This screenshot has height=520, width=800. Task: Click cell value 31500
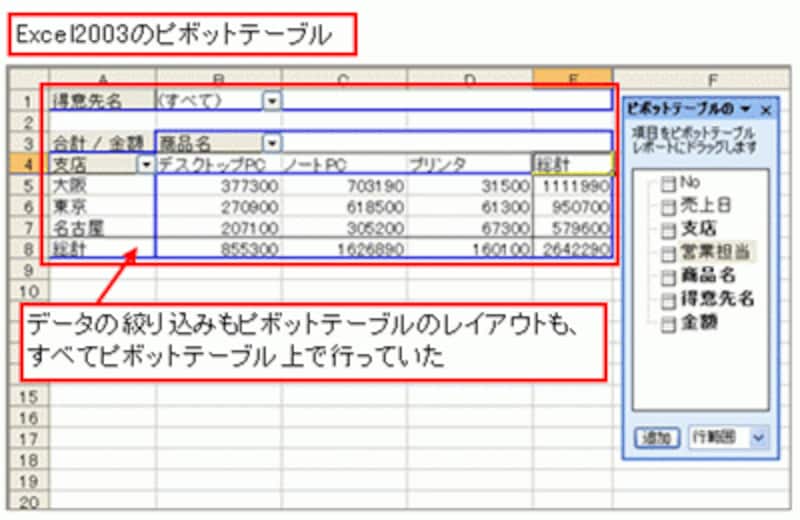point(469,186)
